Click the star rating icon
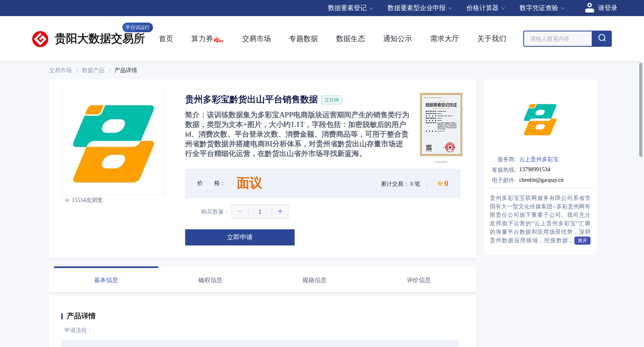 440,183
